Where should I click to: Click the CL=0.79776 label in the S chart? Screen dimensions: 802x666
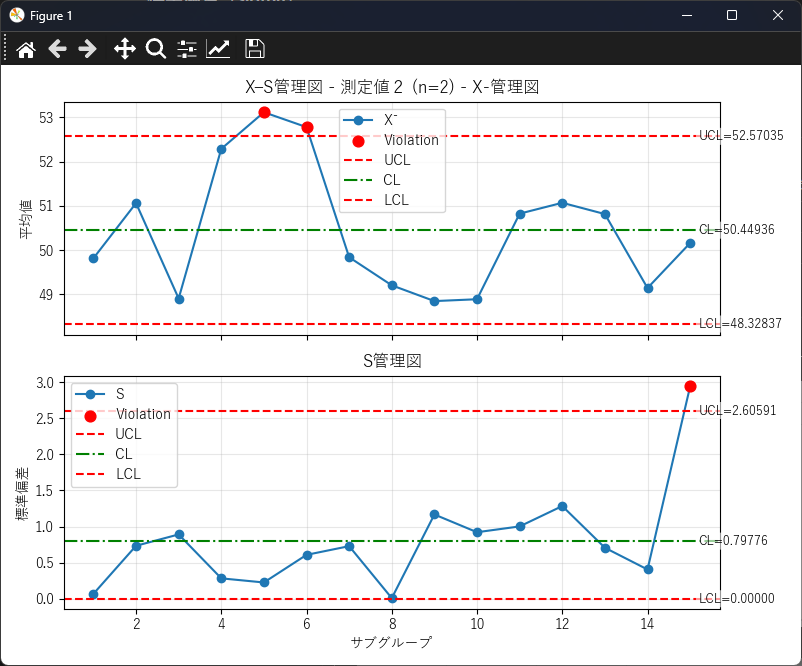coord(737,541)
